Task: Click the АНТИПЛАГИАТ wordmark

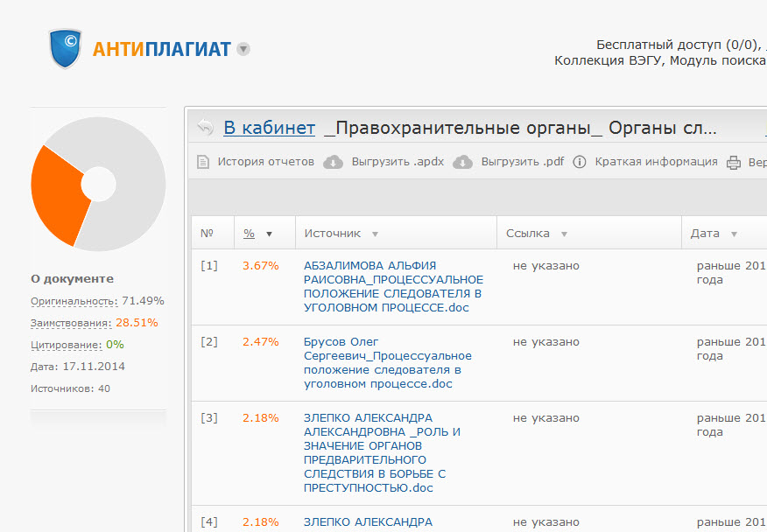Action: pyautogui.click(x=161, y=49)
